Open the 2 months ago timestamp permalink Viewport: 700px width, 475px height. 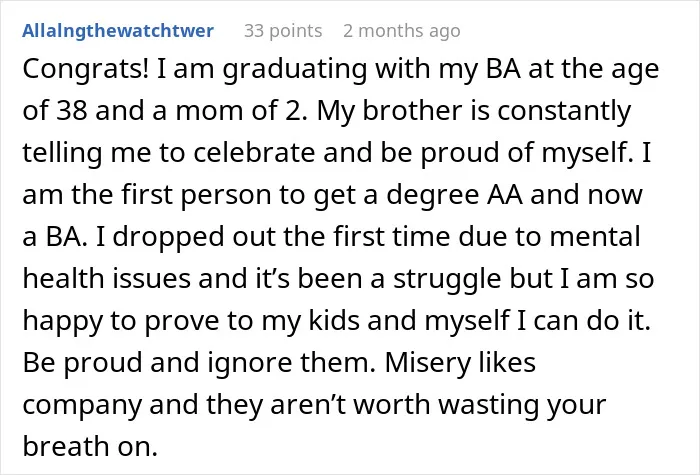tap(402, 31)
